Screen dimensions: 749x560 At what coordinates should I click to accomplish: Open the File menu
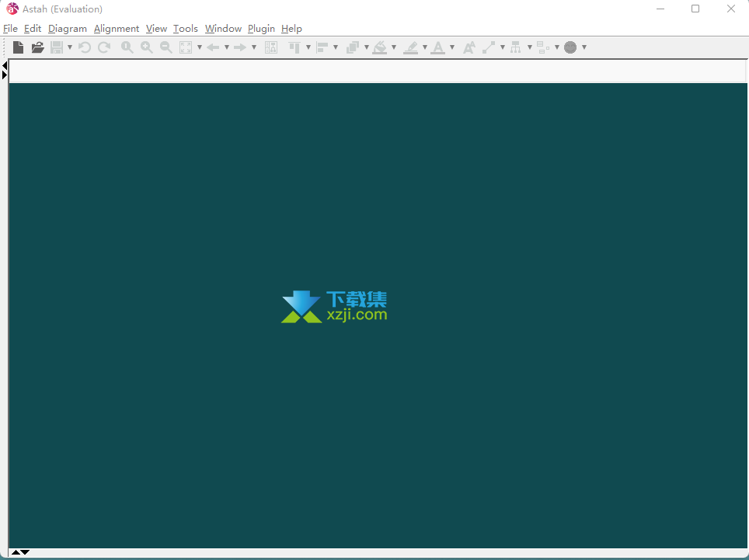pos(10,29)
